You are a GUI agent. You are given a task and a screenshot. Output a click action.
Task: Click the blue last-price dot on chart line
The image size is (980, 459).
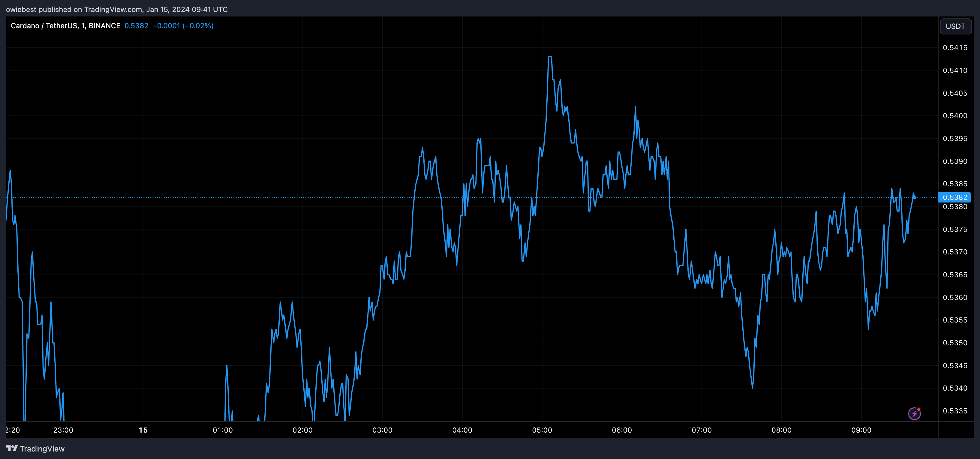pos(914,197)
